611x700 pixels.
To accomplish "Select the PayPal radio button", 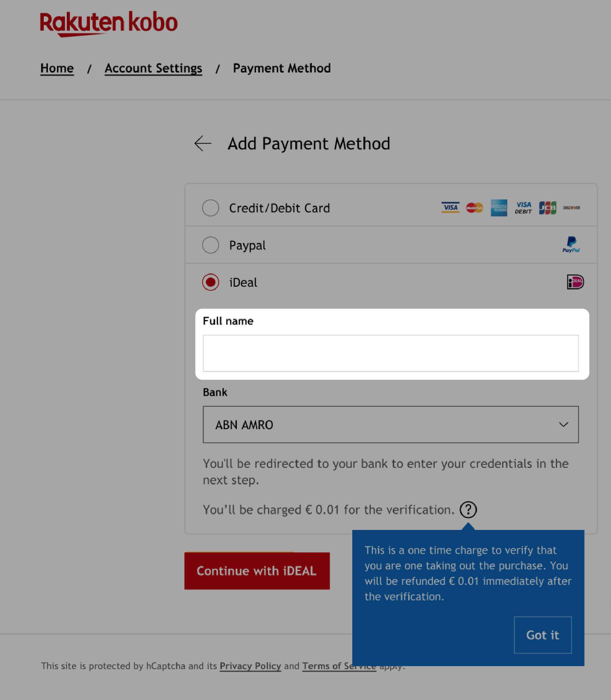I will pos(210,245).
